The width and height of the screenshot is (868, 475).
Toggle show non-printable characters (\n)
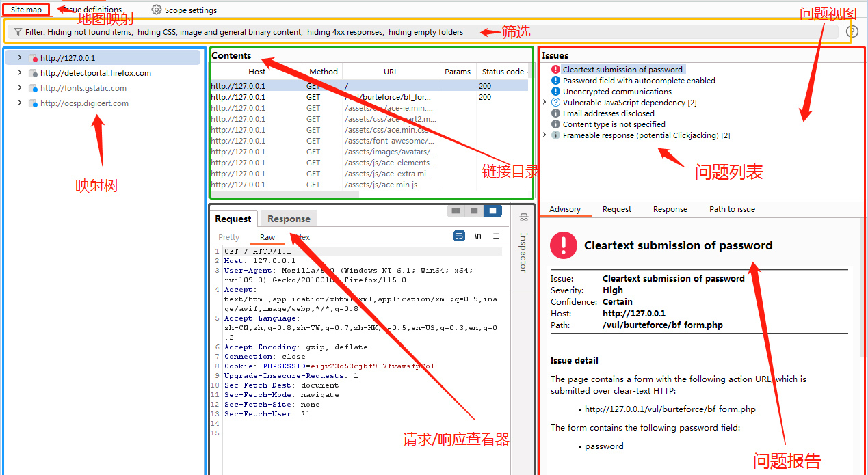[477, 236]
